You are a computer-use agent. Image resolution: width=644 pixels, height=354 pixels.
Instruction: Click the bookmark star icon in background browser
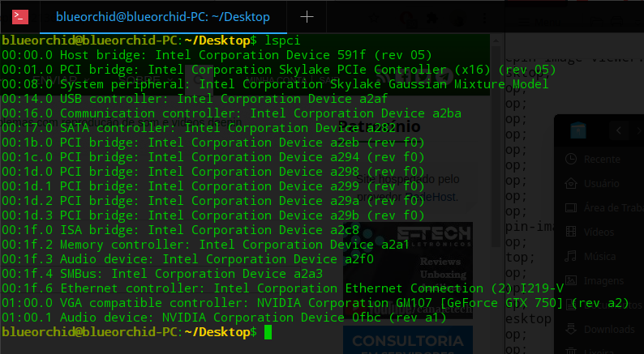point(373,18)
